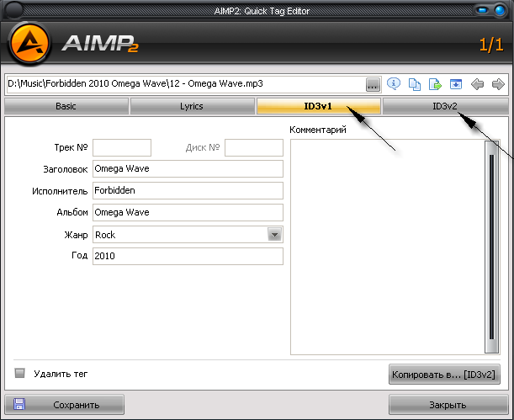The height and width of the screenshot is (420, 514).
Task: Click the window with down arrow icon
Action: pos(456,84)
